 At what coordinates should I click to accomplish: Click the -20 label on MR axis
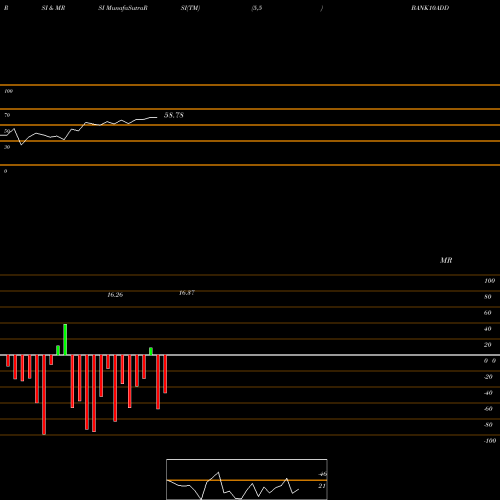[x=488, y=377]
